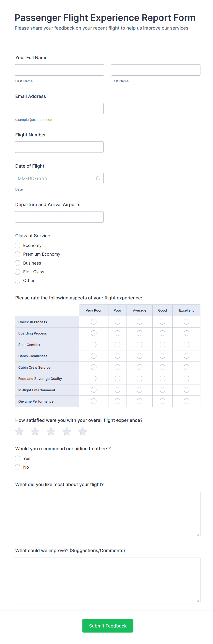Choose Business class option
The height and width of the screenshot is (644, 213).
tap(17, 263)
